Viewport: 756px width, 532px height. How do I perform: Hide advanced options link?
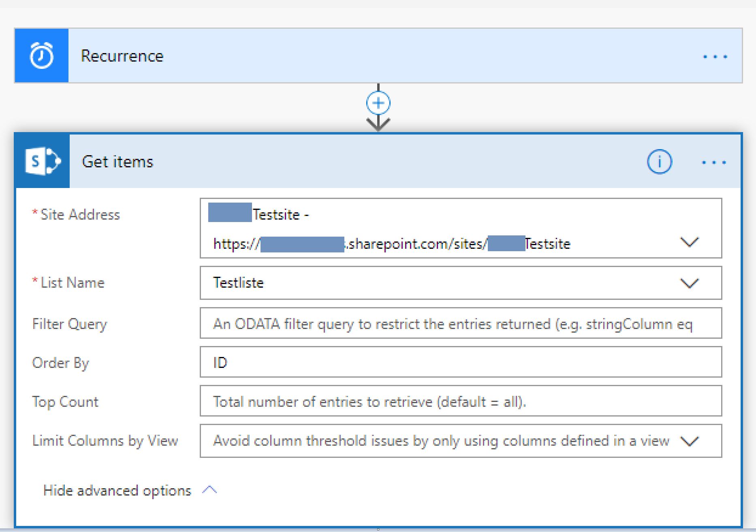(x=117, y=491)
